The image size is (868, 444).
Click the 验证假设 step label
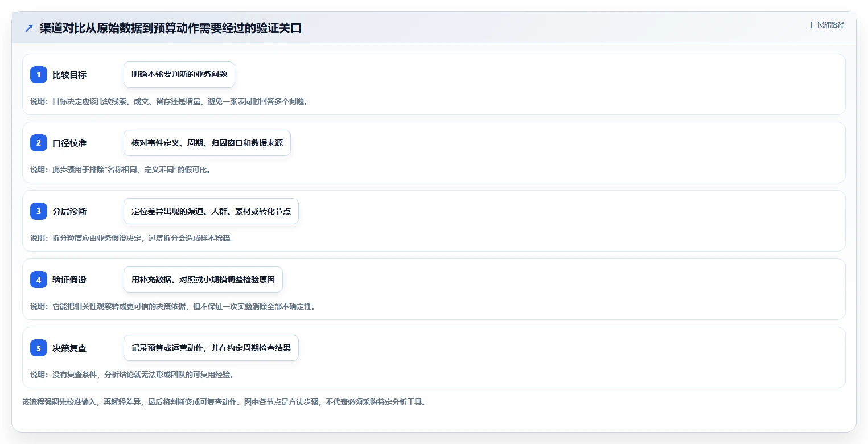tap(69, 279)
